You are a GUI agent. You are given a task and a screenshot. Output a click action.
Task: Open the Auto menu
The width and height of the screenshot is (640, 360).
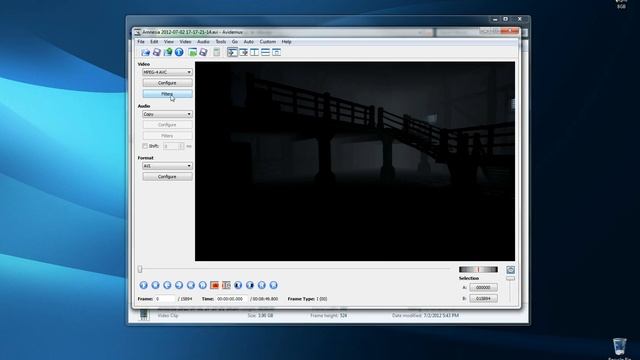[248, 42]
